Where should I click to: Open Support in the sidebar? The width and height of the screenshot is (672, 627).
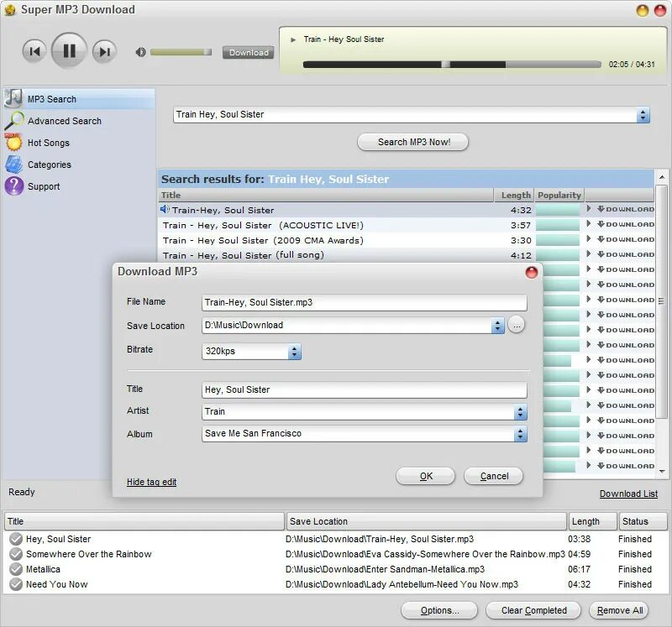[44, 186]
